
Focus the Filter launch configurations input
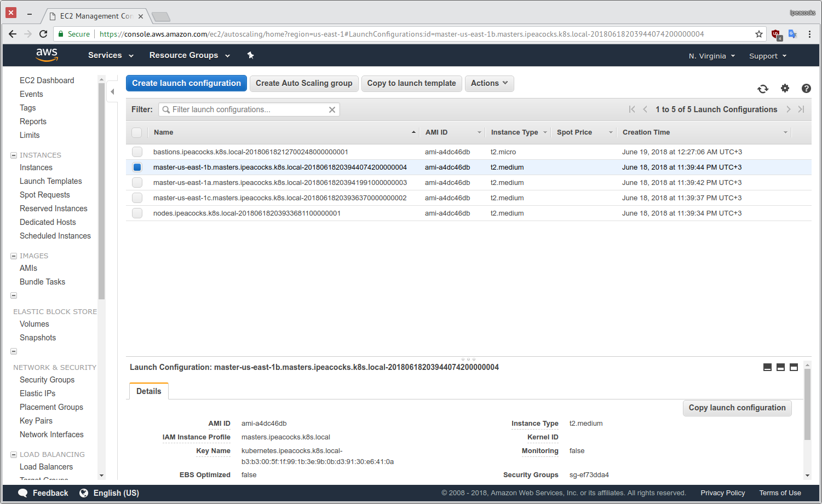[x=249, y=109]
